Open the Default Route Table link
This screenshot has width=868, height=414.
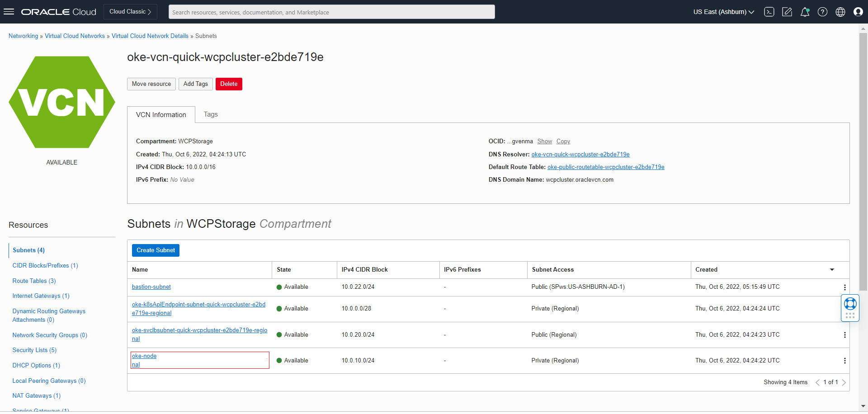[x=606, y=167]
